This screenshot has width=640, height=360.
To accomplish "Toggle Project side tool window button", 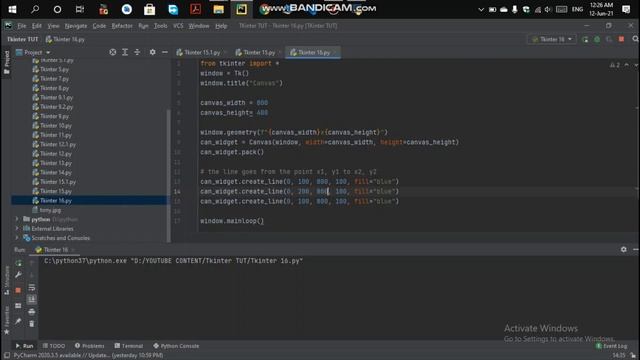I will tap(6, 62).
